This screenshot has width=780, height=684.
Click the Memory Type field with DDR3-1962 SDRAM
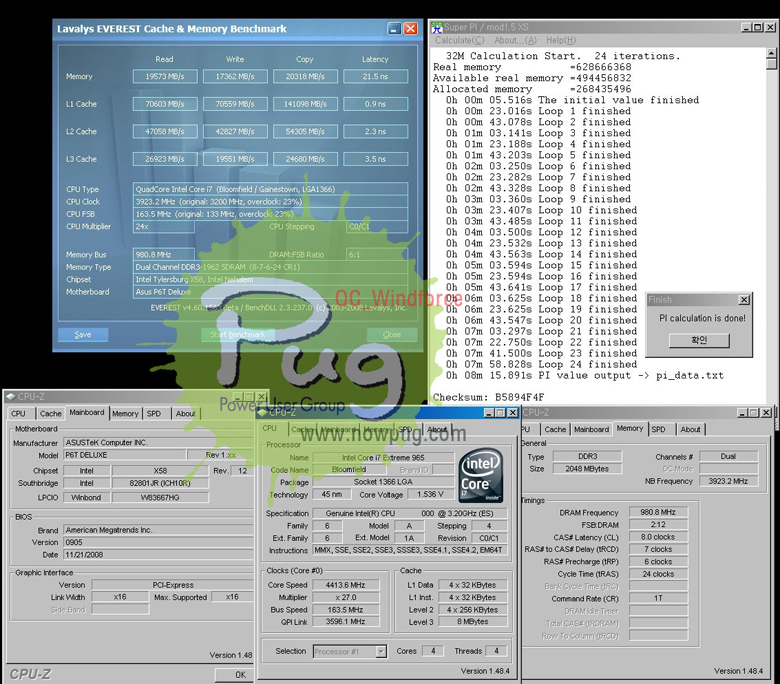pos(270,267)
